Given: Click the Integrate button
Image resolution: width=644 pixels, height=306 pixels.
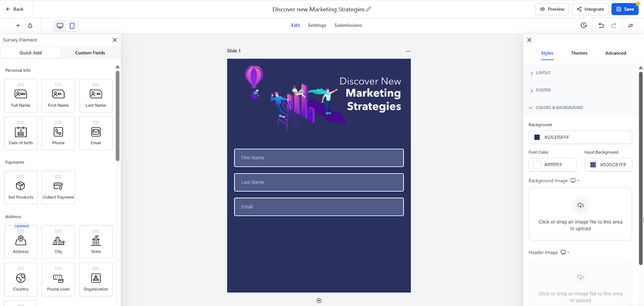Looking at the screenshot, I should tap(590, 9).
